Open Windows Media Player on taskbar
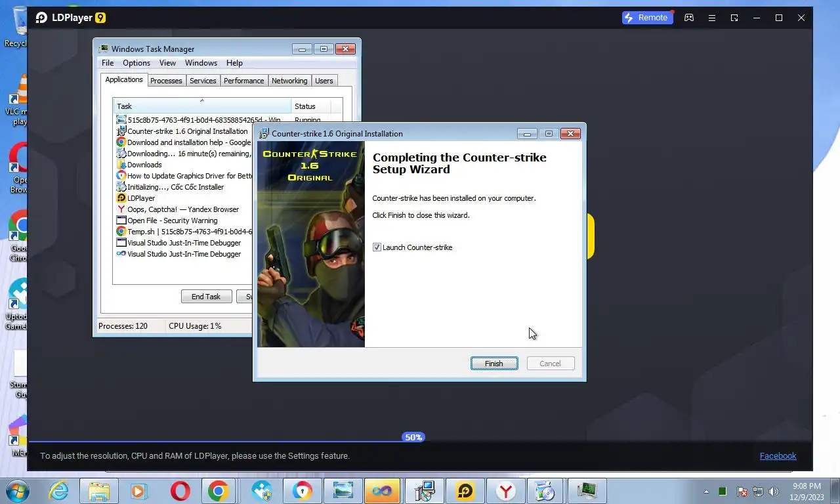Viewport: 840px width, 504px height. pos(139,491)
